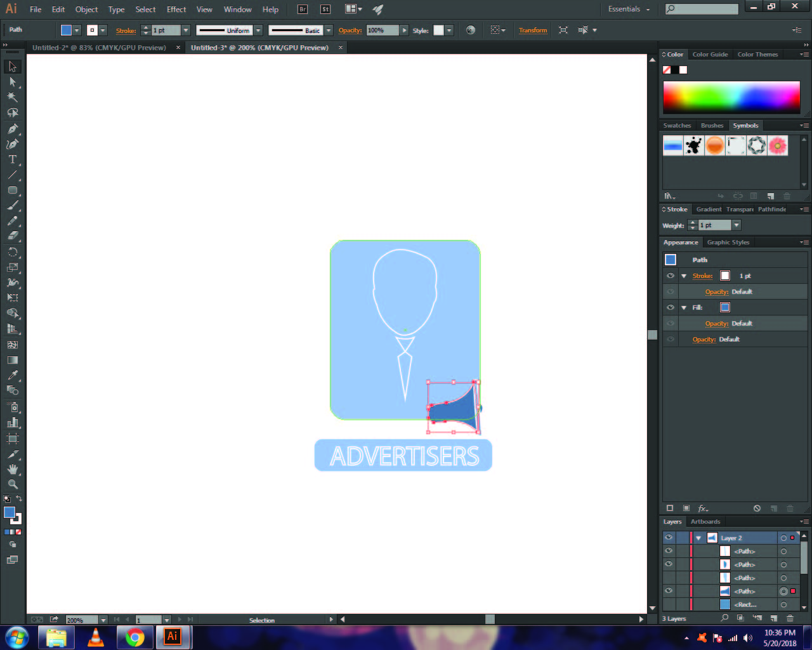Select the Line Segment tool

(12, 175)
